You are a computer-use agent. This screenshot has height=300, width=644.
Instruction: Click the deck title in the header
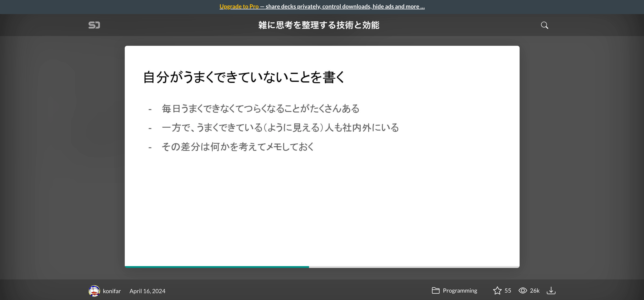319,25
